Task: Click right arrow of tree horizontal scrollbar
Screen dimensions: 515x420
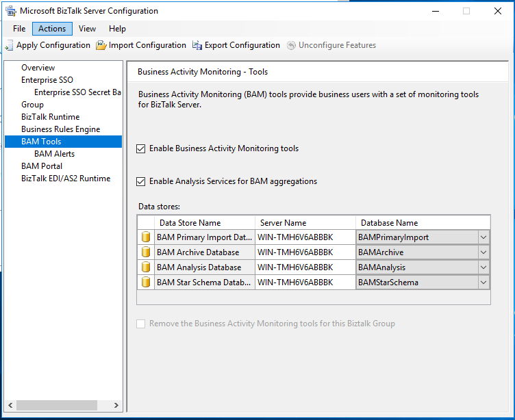Action: 116,405
